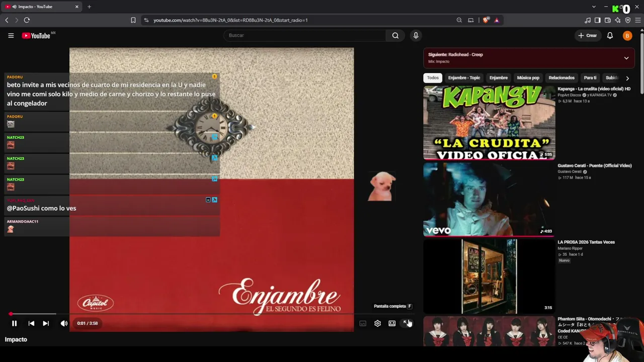
Task: Click the 0:01 / 3:58 time display
Action: [88, 323]
